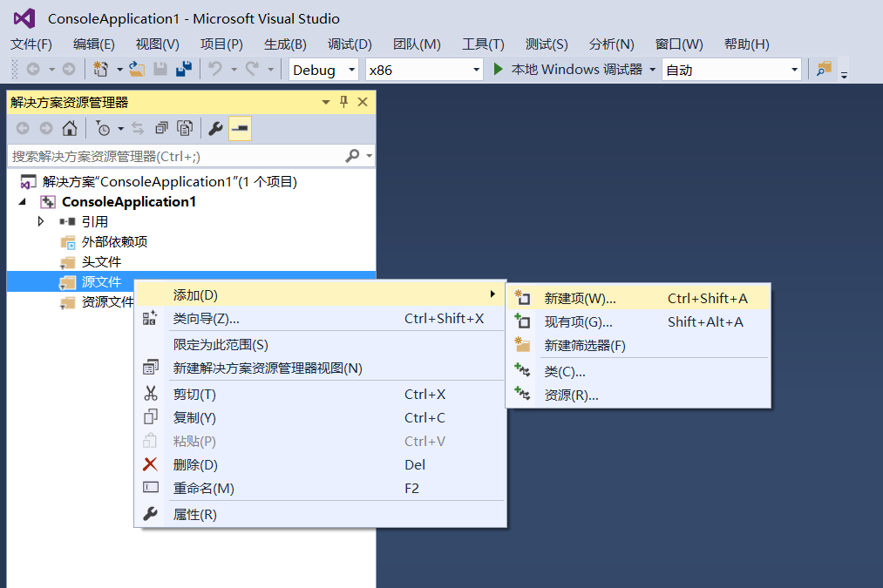Click the Home icon in Solution Explorer
The image size is (883, 588).
click(70, 127)
